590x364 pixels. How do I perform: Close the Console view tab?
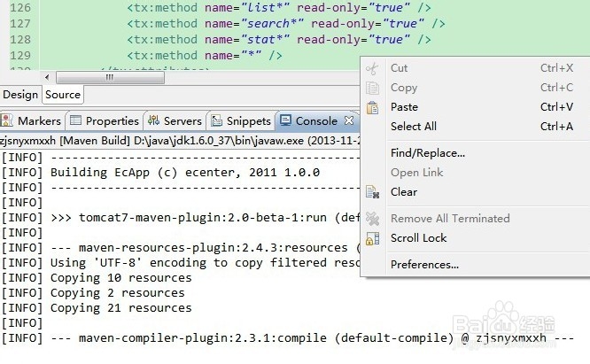click(x=349, y=120)
